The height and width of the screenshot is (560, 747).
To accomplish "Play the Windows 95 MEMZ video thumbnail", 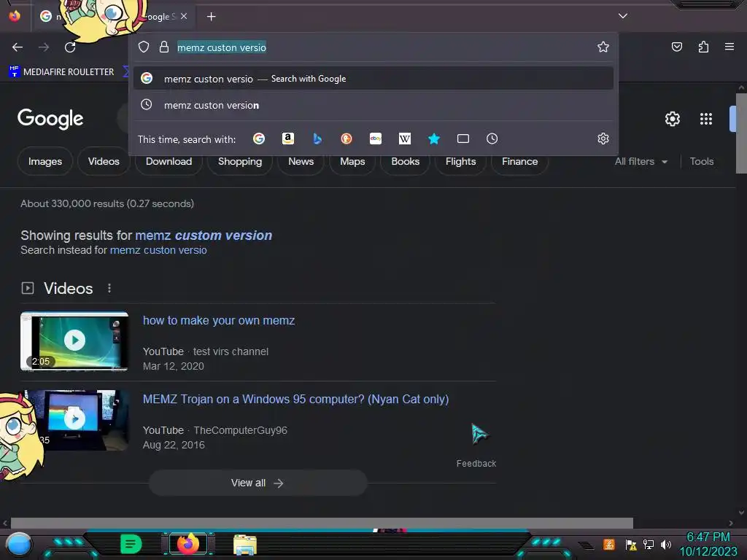I will tap(76, 420).
